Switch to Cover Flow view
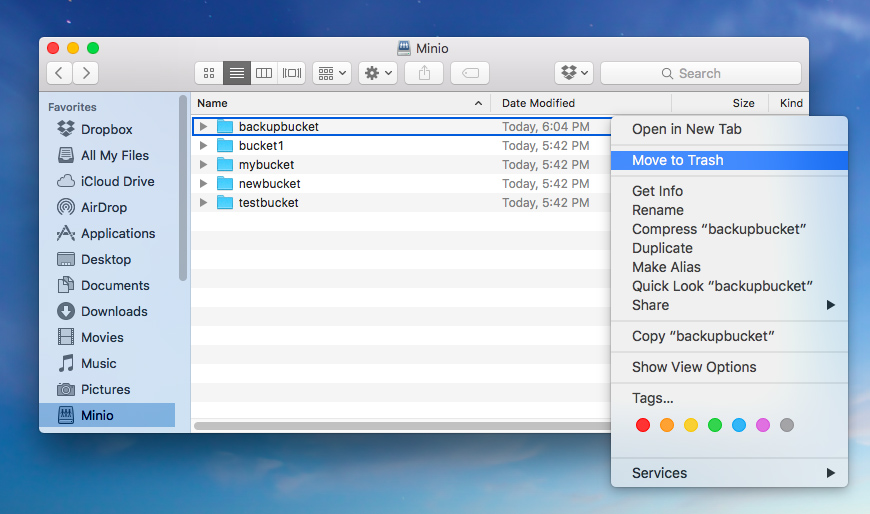This screenshot has width=870, height=514. (x=292, y=73)
